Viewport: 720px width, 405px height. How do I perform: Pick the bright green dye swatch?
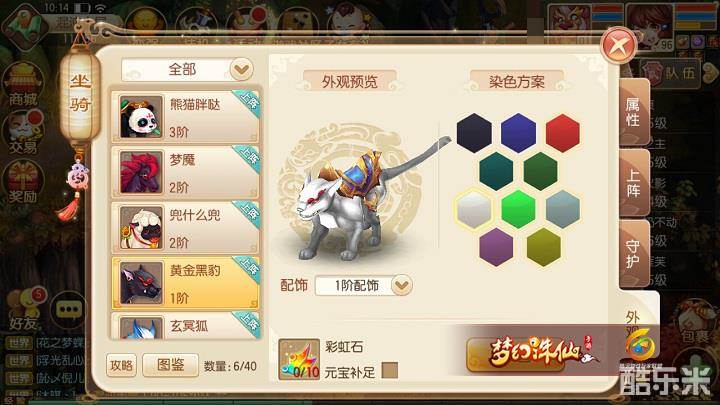(x=518, y=209)
